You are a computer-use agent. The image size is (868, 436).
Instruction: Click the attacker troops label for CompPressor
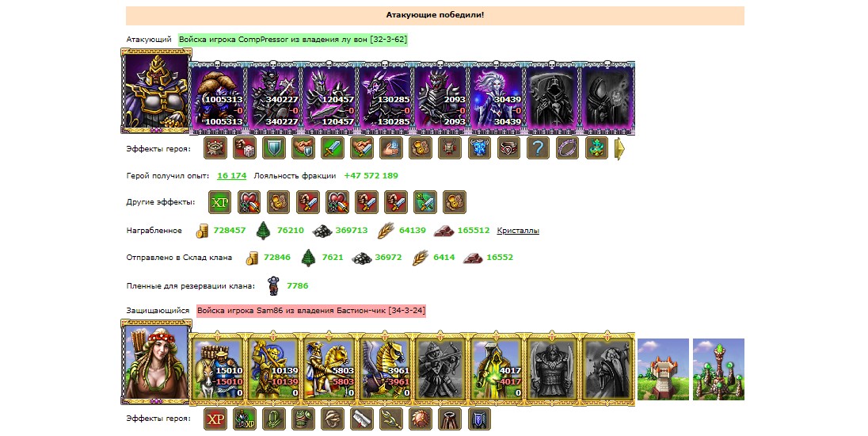(293, 40)
